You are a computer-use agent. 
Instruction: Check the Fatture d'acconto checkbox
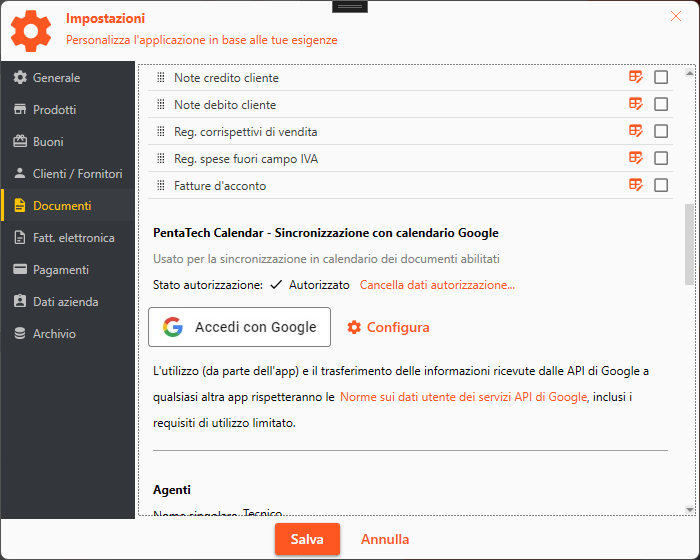tap(661, 185)
